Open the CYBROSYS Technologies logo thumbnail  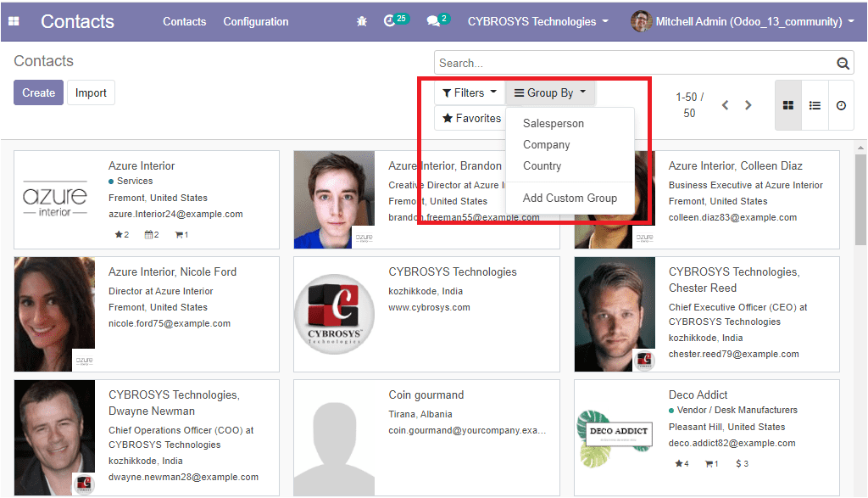click(334, 314)
